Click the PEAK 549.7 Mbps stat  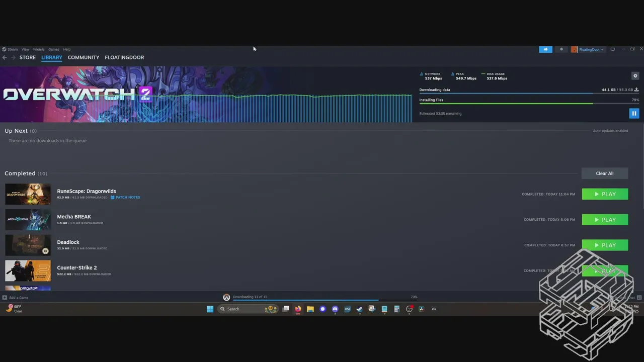[x=463, y=76]
